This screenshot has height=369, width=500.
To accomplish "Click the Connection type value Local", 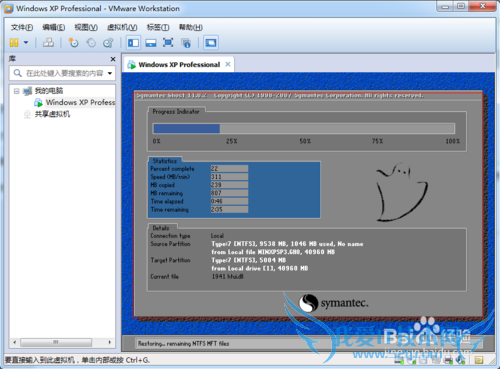I will pos(217,236).
